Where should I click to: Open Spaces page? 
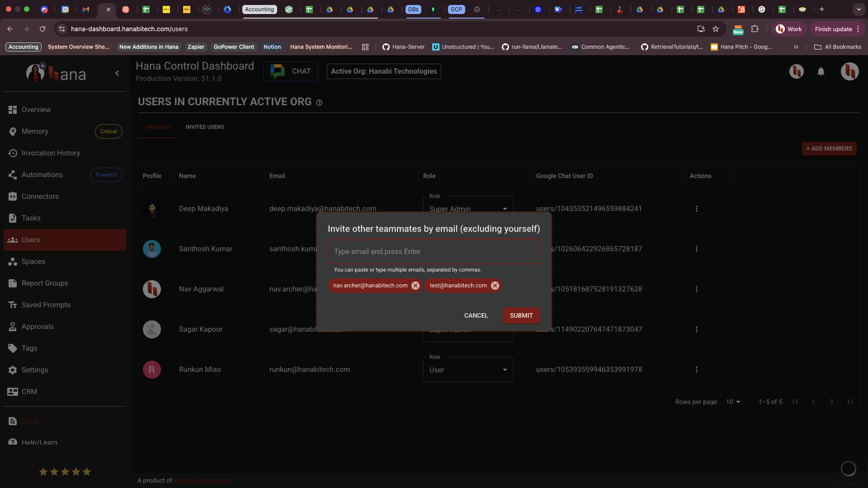pyautogui.click(x=65, y=262)
